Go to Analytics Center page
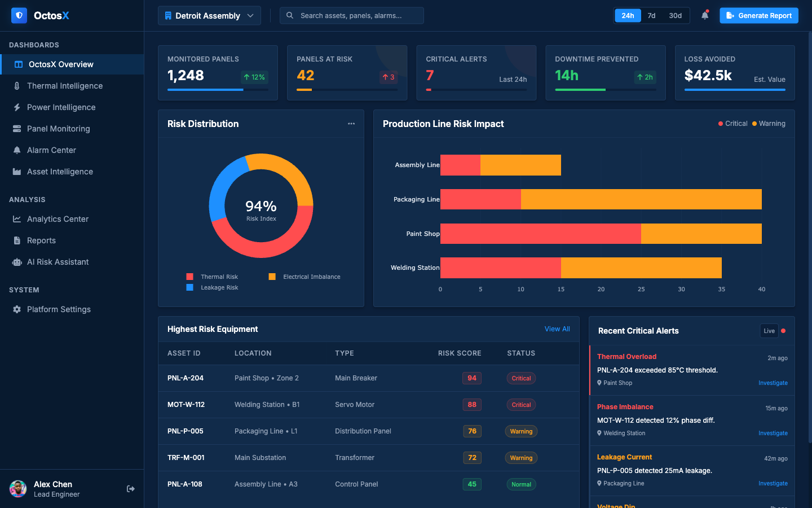The image size is (812, 508). click(72, 219)
